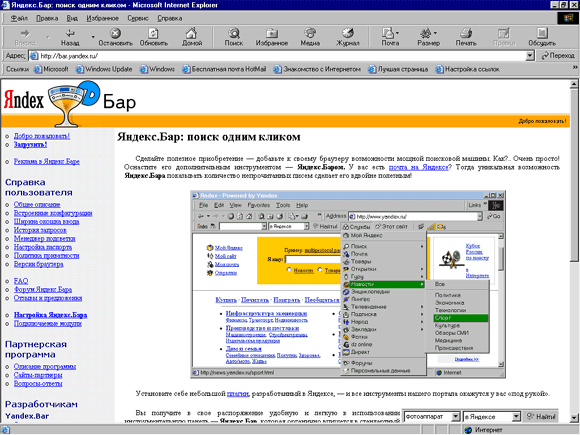Image resolution: width=580 pixels, height=435 pixels.
Task: Click the Версии браузера link
Action: (38, 264)
